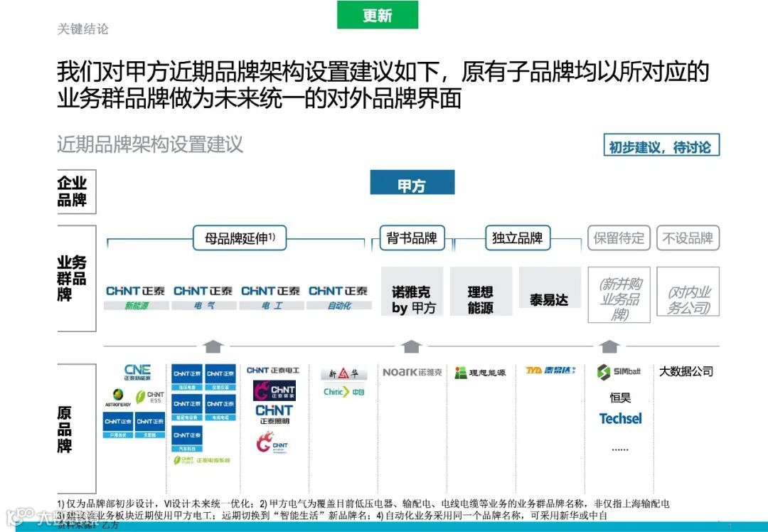Click the green 更新 badge
The image size is (768, 532).
tap(378, 15)
